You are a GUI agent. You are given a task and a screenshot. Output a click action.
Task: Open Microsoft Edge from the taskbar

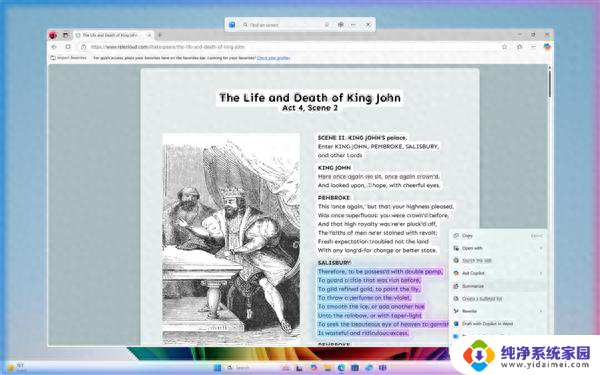[341, 368]
